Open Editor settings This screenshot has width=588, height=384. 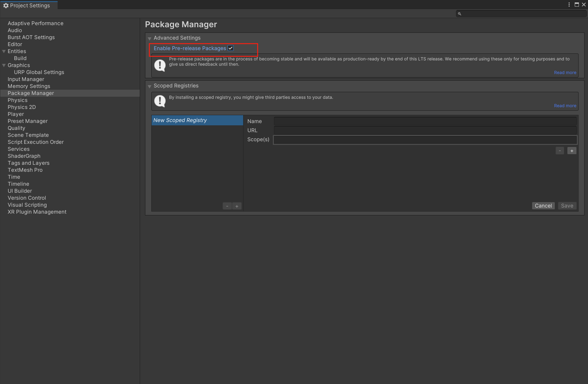15,44
